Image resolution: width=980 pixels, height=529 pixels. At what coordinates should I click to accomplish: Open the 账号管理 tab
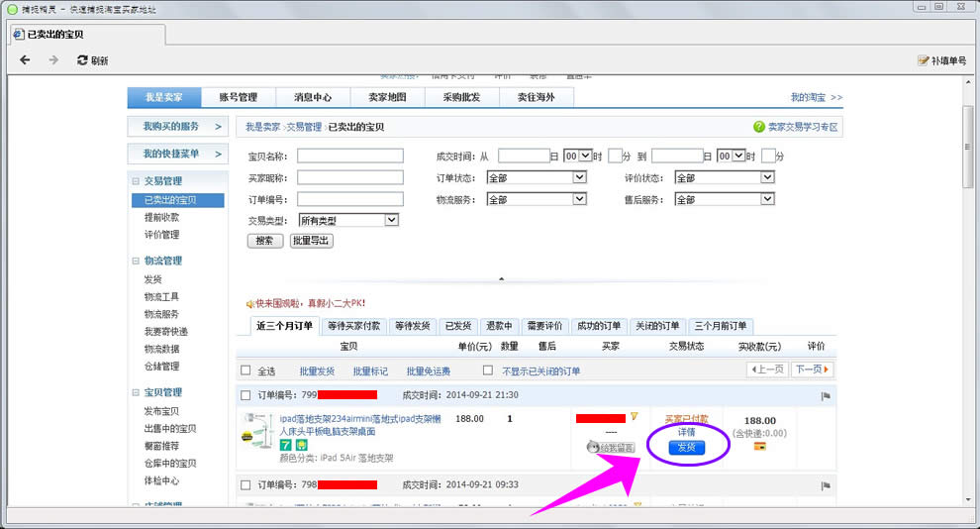pos(239,97)
